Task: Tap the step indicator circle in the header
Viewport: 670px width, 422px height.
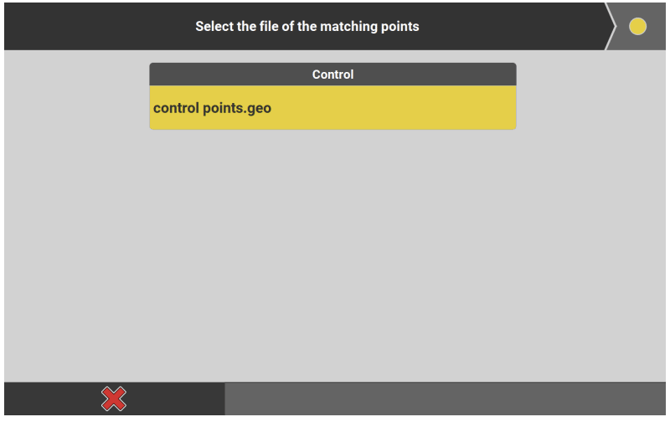Action: coord(637,27)
